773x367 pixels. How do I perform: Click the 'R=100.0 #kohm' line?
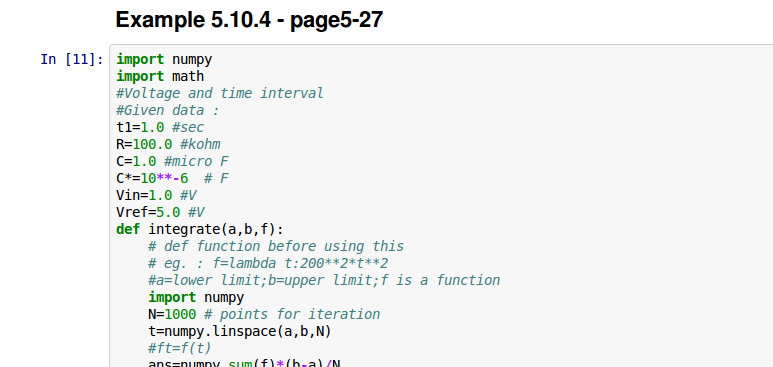point(168,145)
